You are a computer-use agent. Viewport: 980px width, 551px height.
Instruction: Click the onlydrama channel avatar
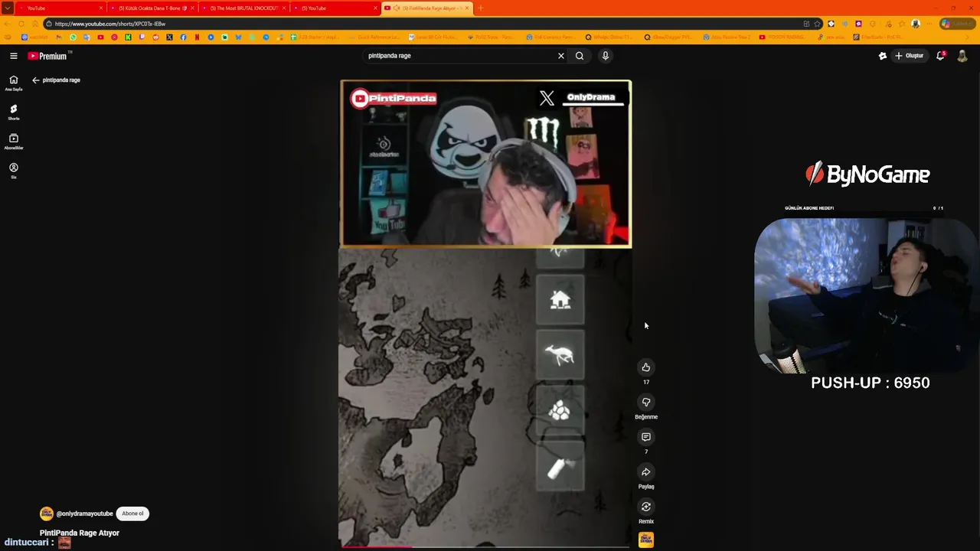[x=47, y=514]
